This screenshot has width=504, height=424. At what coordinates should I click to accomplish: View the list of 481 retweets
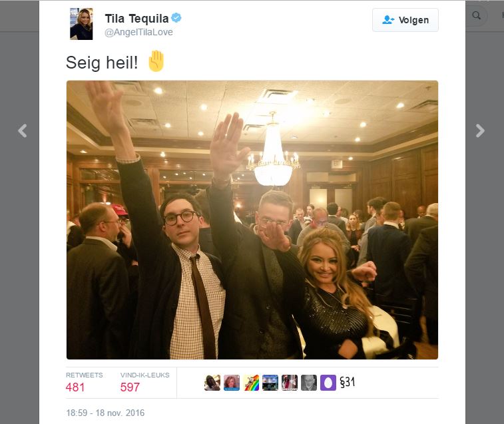pyautogui.click(x=84, y=383)
